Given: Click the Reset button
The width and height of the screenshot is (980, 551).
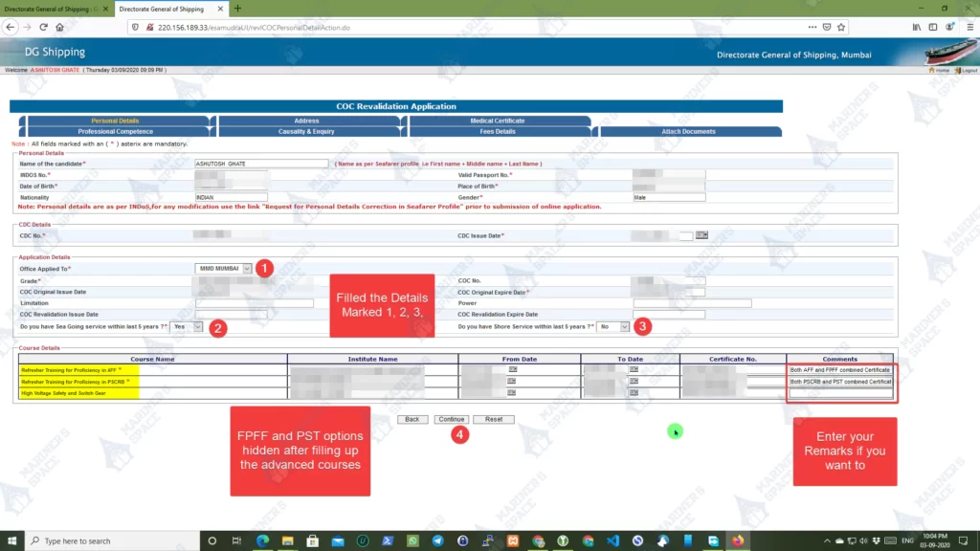Looking at the screenshot, I should click(x=494, y=419).
